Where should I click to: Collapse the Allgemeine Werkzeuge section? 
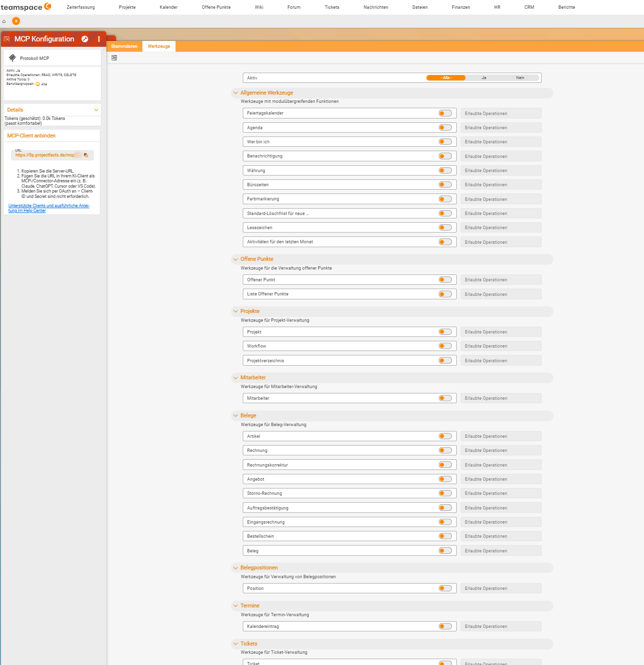(235, 93)
